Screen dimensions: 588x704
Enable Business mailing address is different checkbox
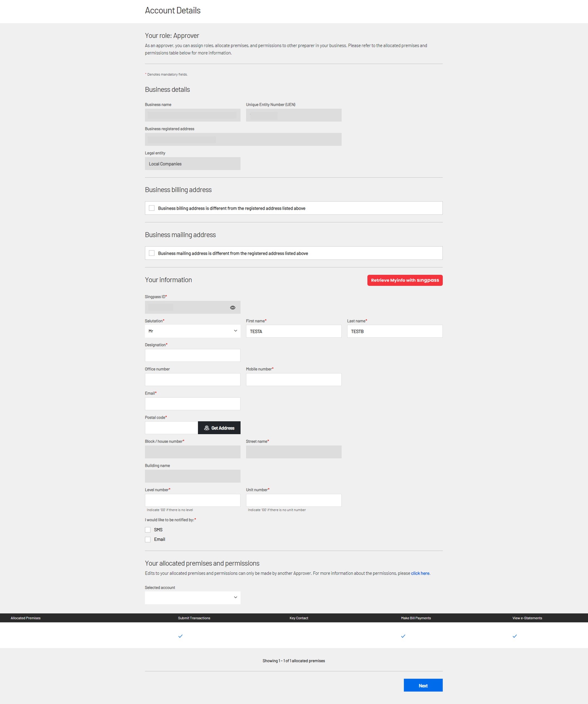click(152, 253)
